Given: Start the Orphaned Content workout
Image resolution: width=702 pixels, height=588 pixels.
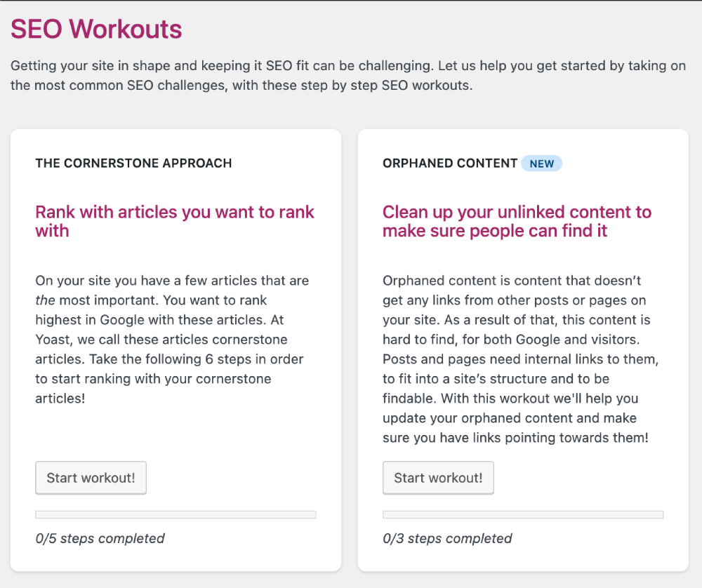Looking at the screenshot, I should (x=438, y=478).
